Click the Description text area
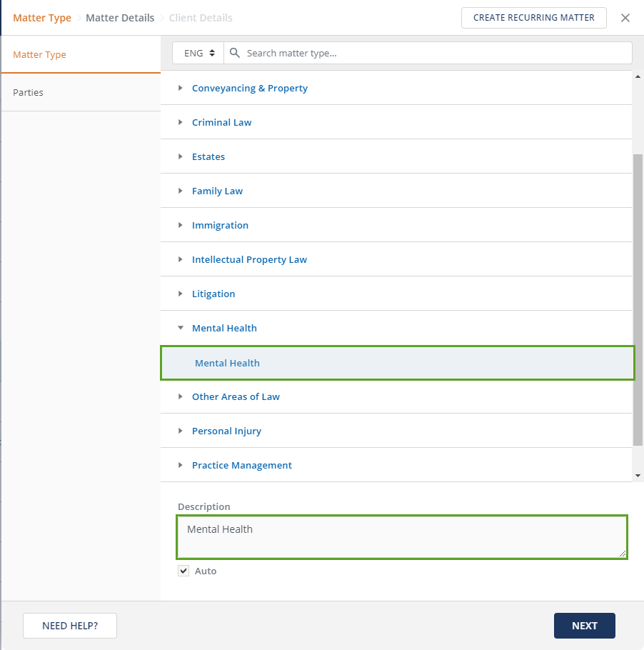This screenshot has width=644, height=650. (x=402, y=537)
